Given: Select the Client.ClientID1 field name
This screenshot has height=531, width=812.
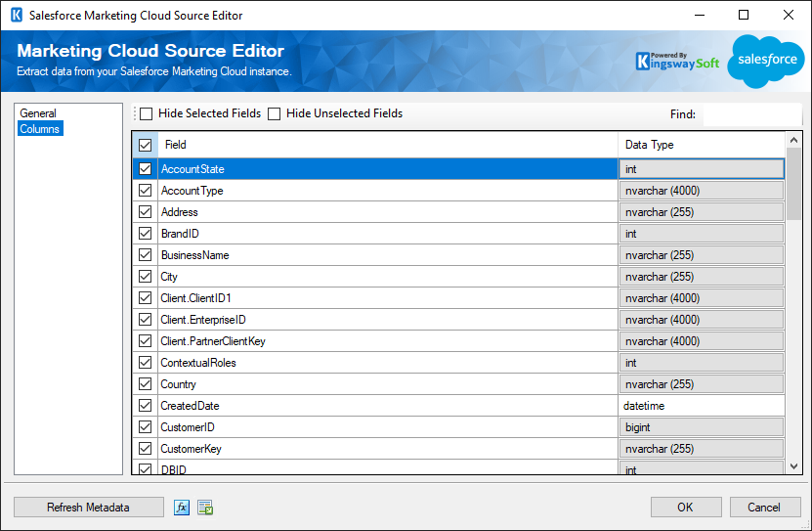Looking at the screenshot, I should click(x=195, y=298).
